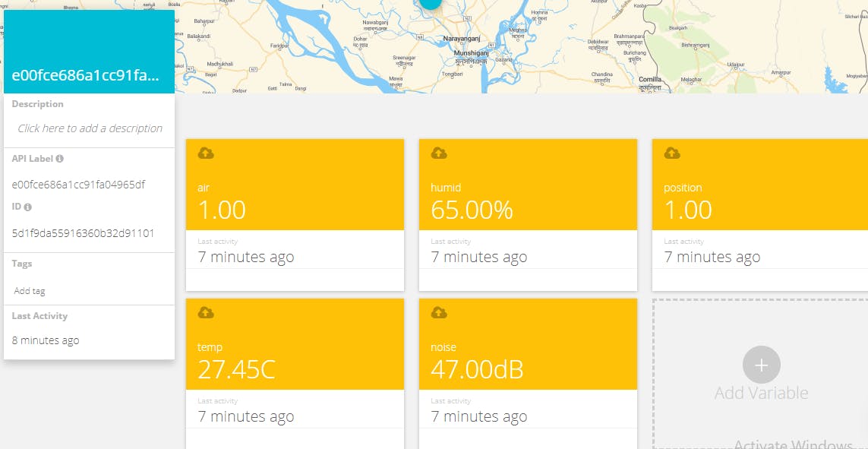
Task: Click the device name header e00fce686a1cc91fa...
Action: pyautogui.click(x=85, y=76)
